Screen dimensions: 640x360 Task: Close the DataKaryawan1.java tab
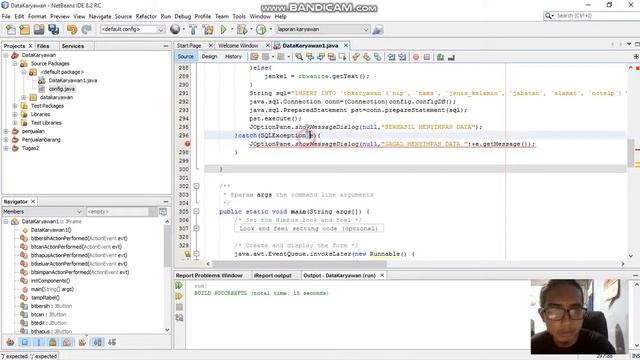tap(346, 45)
